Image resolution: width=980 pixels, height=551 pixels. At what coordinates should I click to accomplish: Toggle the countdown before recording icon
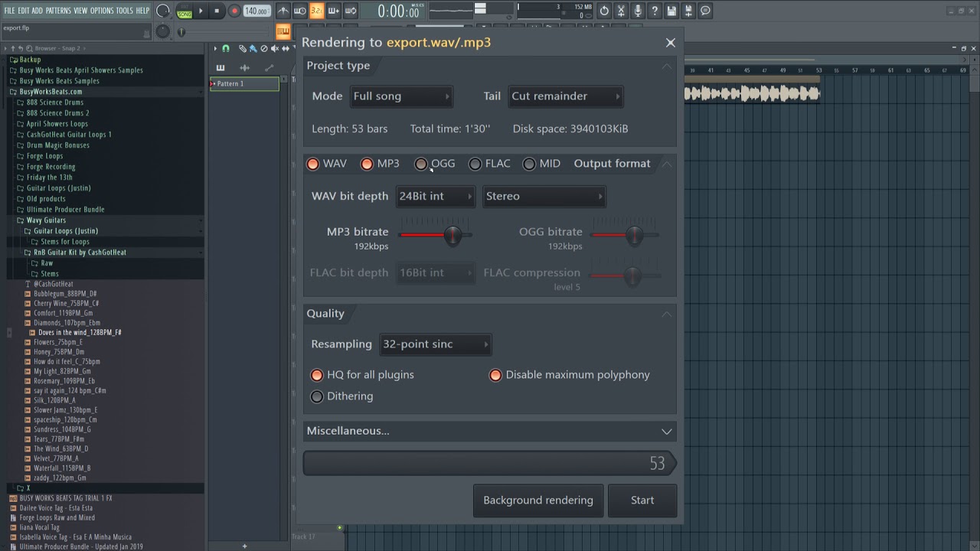point(300,11)
